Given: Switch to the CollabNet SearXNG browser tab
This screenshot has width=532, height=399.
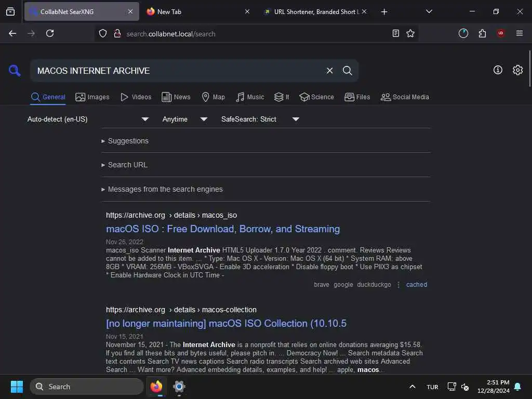Looking at the screenshot, I should coord(82,11).
